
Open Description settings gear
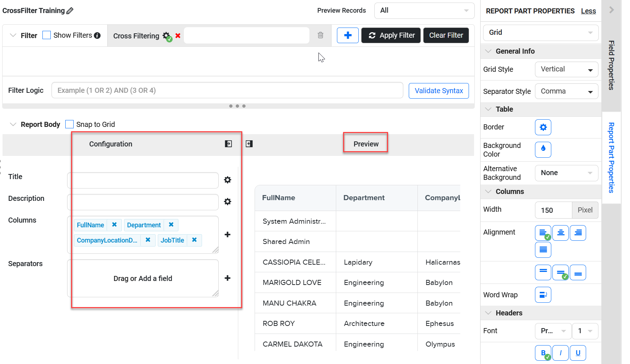point(227,202)
